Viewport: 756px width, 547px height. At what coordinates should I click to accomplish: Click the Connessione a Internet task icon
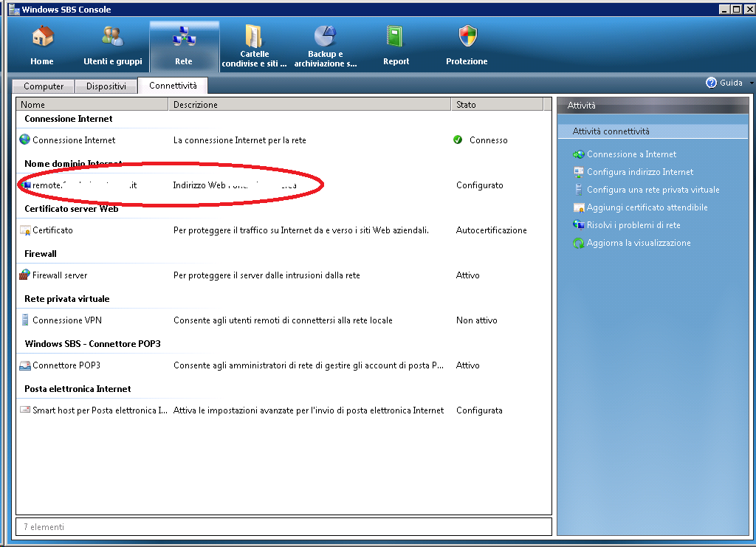point(579,154)
